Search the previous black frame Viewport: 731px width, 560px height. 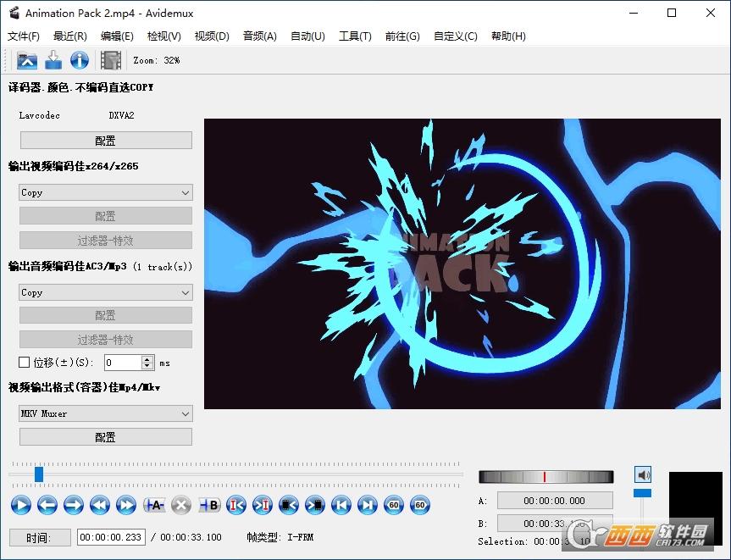click(289, 505)
